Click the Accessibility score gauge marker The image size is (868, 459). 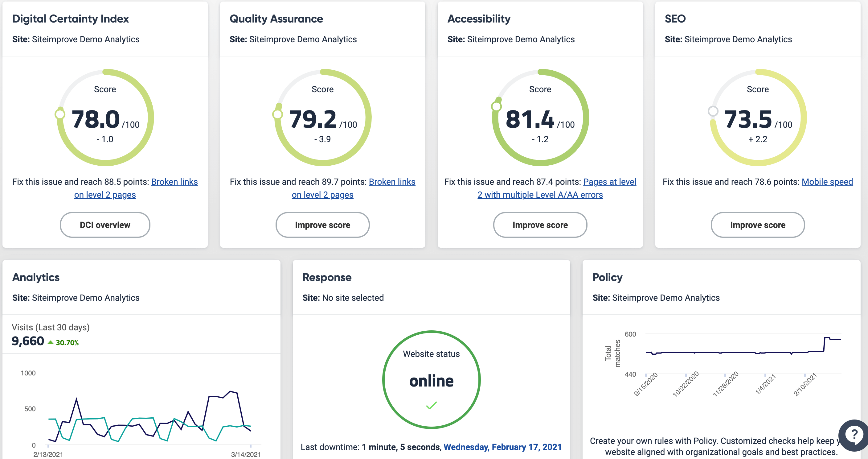[496, 106]
